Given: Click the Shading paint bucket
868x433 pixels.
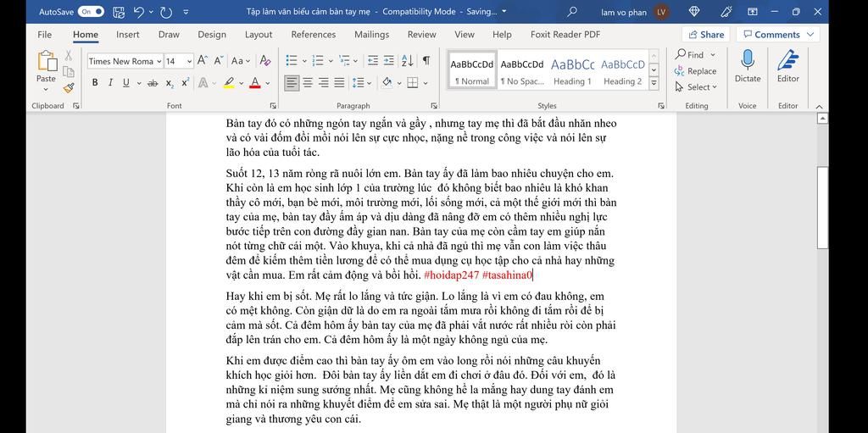Looking at the screenshot, I should point(387,83).
